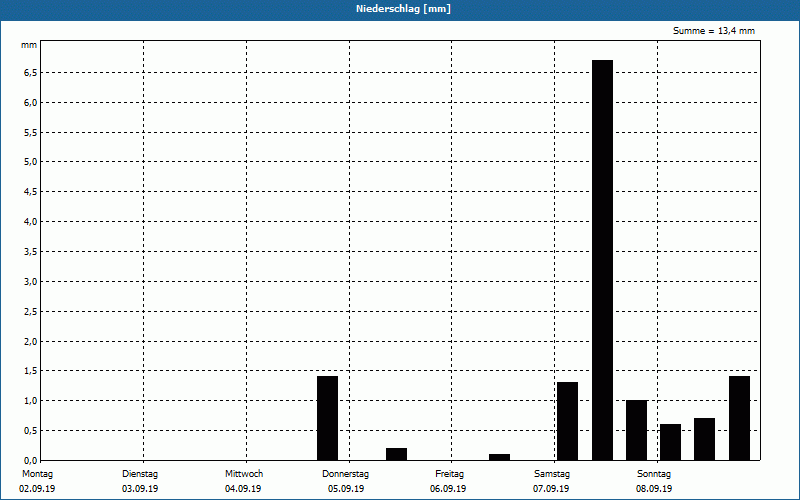
Task: Click the date 08.09.19
Action: click(x=654, y=489)
